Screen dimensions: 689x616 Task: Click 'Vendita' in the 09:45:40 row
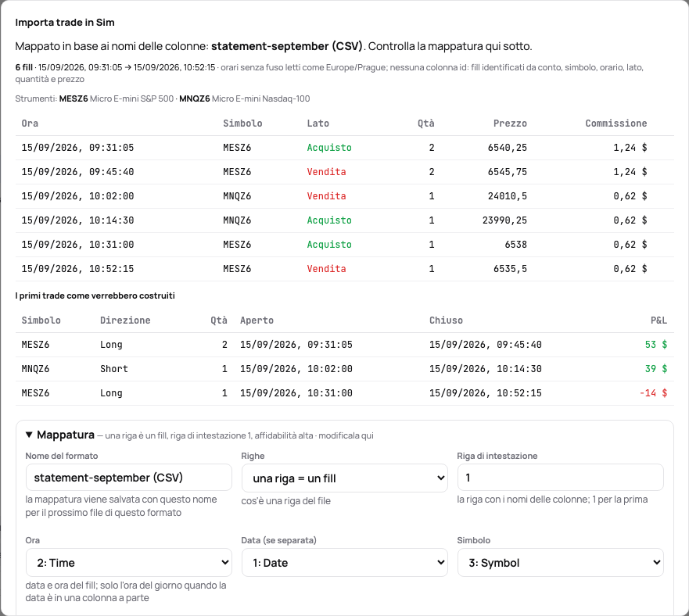click(326, 172)
